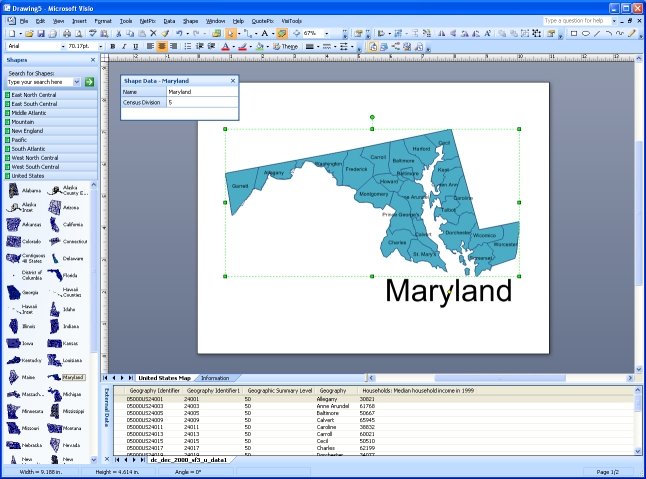This screenshot has height=479, width=646.
Task: Click the line color pen swatch
Action: pos(243,47)
